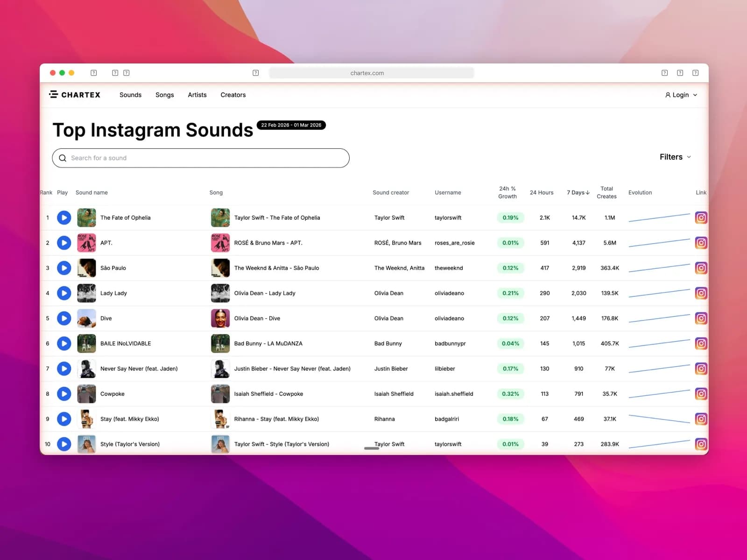This screenshot has width=747, height=560.
Task: Play Olivia Dean's "Dive" sound
Action: [x=64, y=318]
